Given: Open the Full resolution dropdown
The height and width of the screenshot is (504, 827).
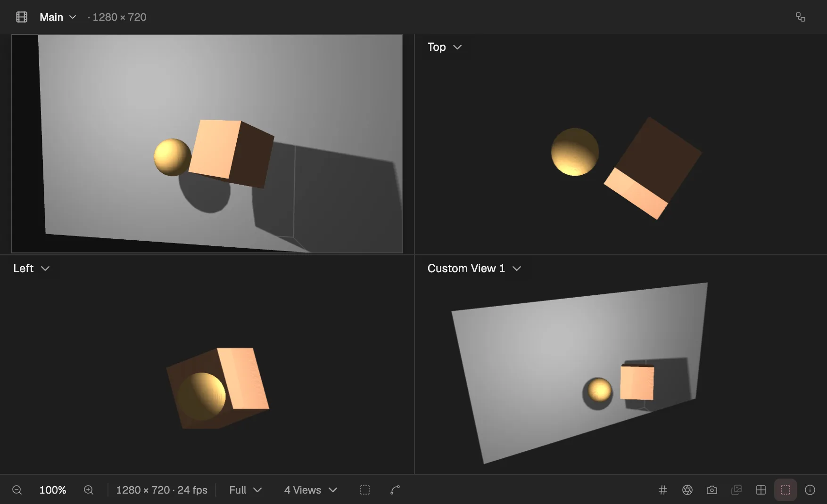Looking at the screenshot, I should pyautogui.click(x=245, y=490).
